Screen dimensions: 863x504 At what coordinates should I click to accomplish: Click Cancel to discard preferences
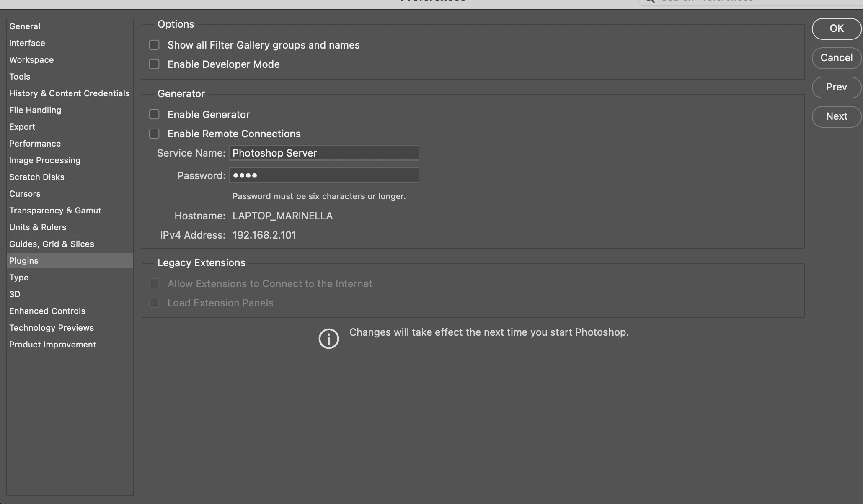tap(836, 58)
